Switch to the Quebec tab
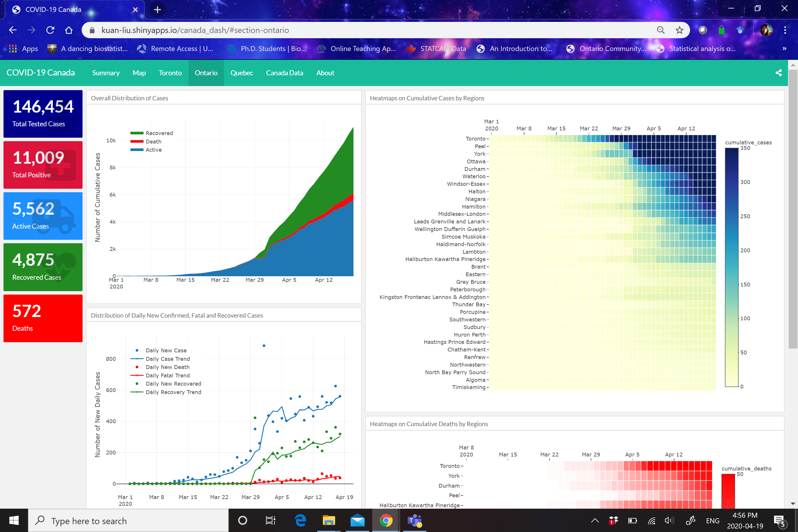 tap(242, 73)
